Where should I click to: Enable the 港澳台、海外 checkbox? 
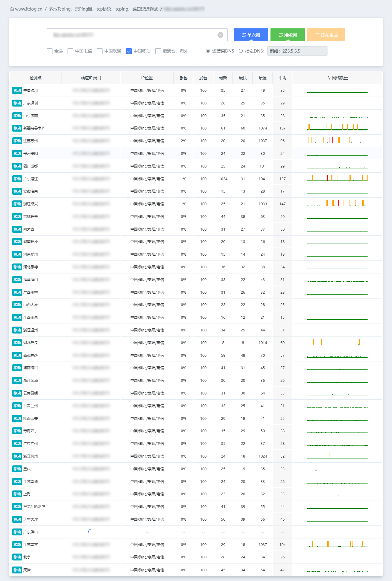[158, 51]
